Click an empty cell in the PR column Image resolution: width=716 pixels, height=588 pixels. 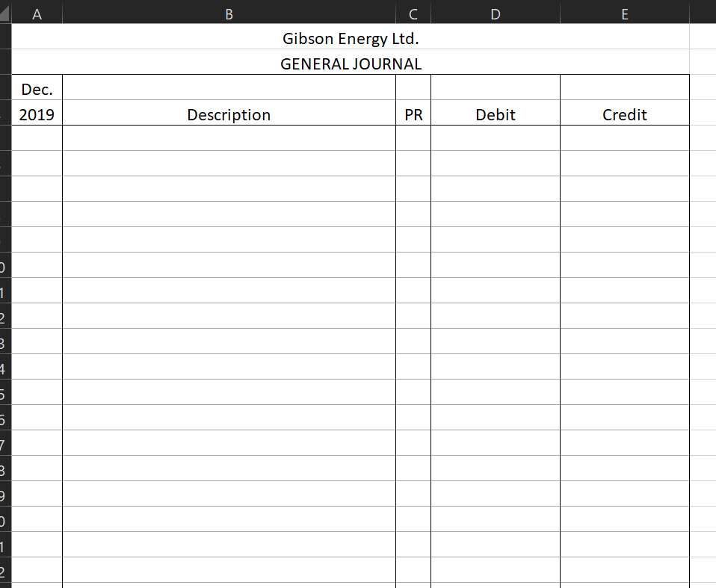click(413, 138)
